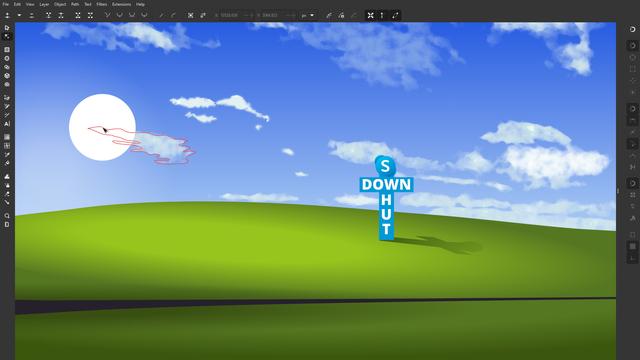The height and width of the screenshot is (360, 640).
Task: Click Break path at nodes button
Action: (x=61, y=16)
